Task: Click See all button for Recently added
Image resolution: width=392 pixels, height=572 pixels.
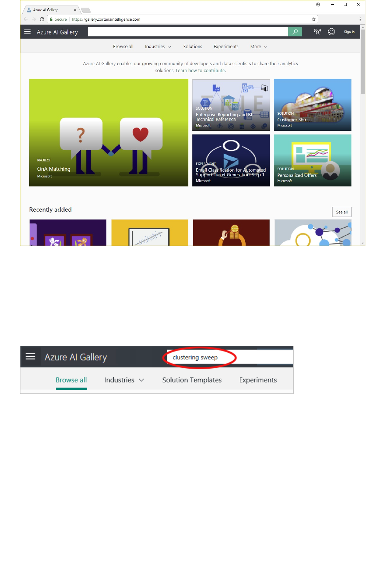Action: [x=342, y=212]
